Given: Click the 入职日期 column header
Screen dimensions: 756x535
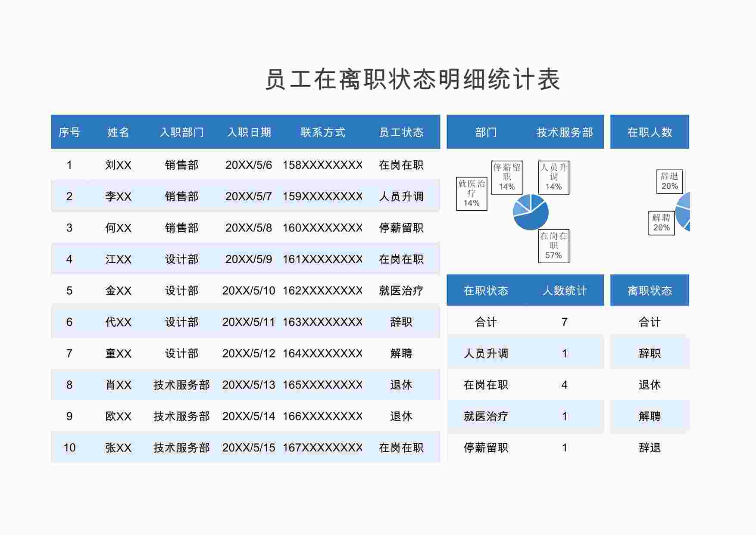Looking at the screenshot, I should pos(249,132).
